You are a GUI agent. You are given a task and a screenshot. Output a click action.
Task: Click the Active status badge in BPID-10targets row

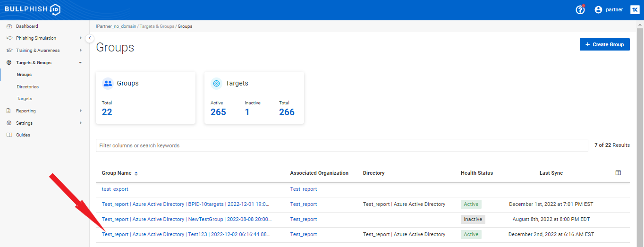tap(471, 204)
